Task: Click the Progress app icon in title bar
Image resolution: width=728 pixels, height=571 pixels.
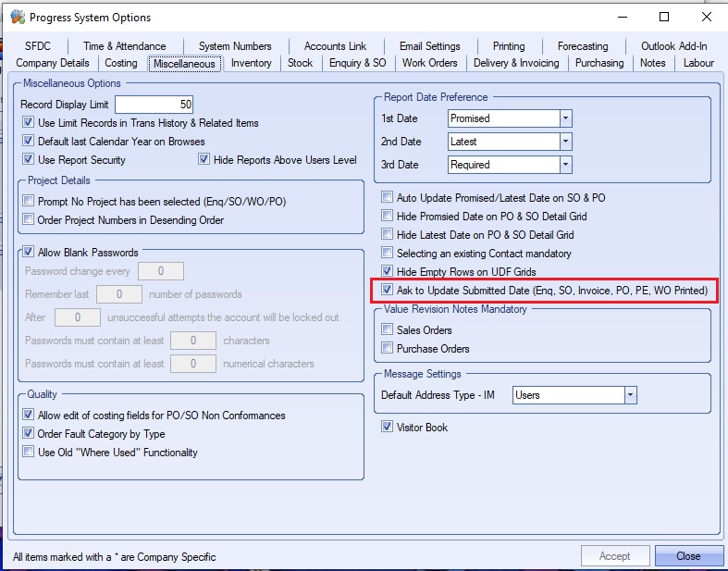Action: [16, 18]
